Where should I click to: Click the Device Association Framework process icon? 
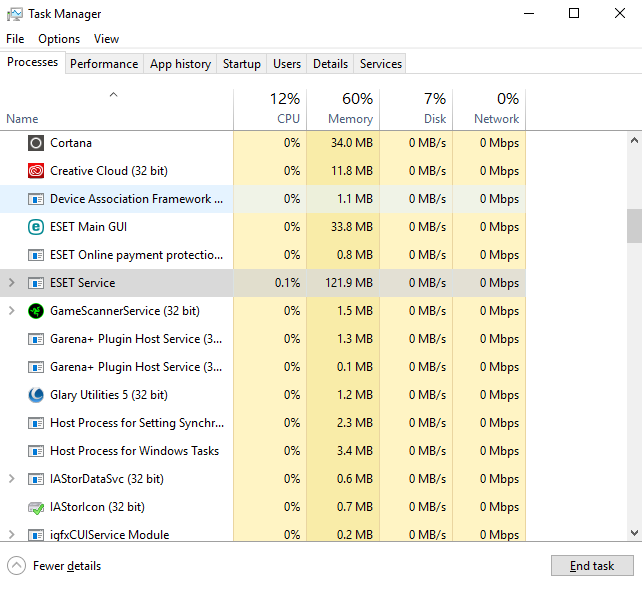pos(36,199)
